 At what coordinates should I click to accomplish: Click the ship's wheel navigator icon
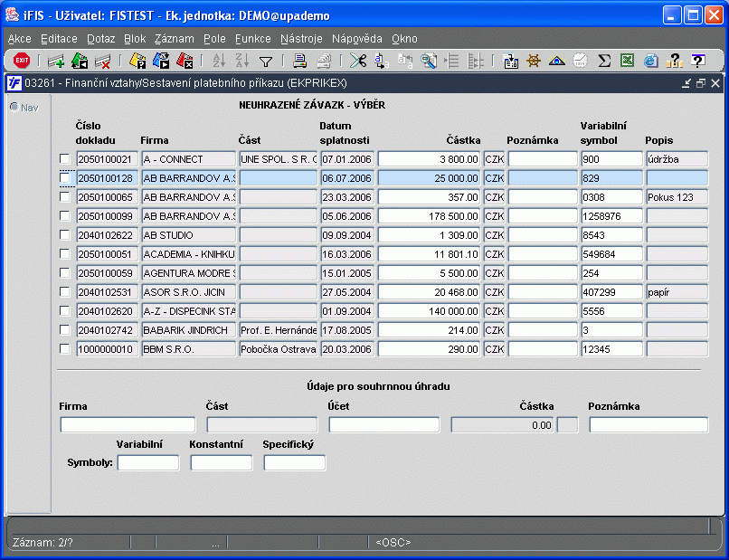point(534,61)
